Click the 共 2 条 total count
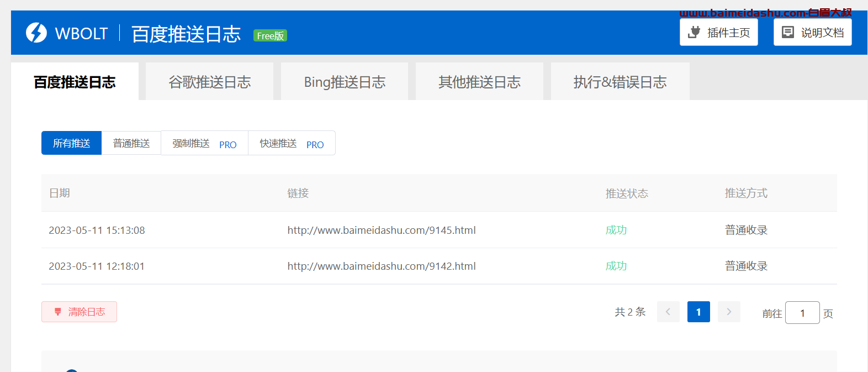The height and width of the screenshot is (372, 868). click(x=630, y=312)
